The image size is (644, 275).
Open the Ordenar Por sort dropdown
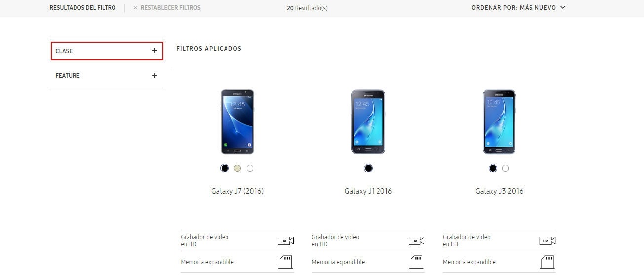(x=518, y=8)
